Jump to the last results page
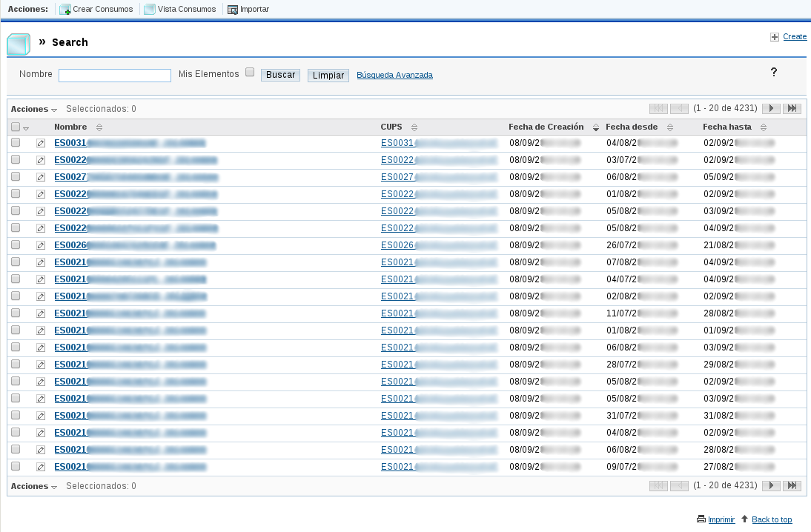Screen dimensions: 811x532 pos(792,108)
